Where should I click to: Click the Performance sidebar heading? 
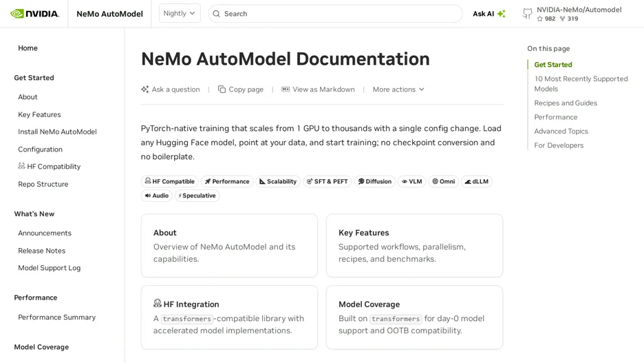coord(36,298)
